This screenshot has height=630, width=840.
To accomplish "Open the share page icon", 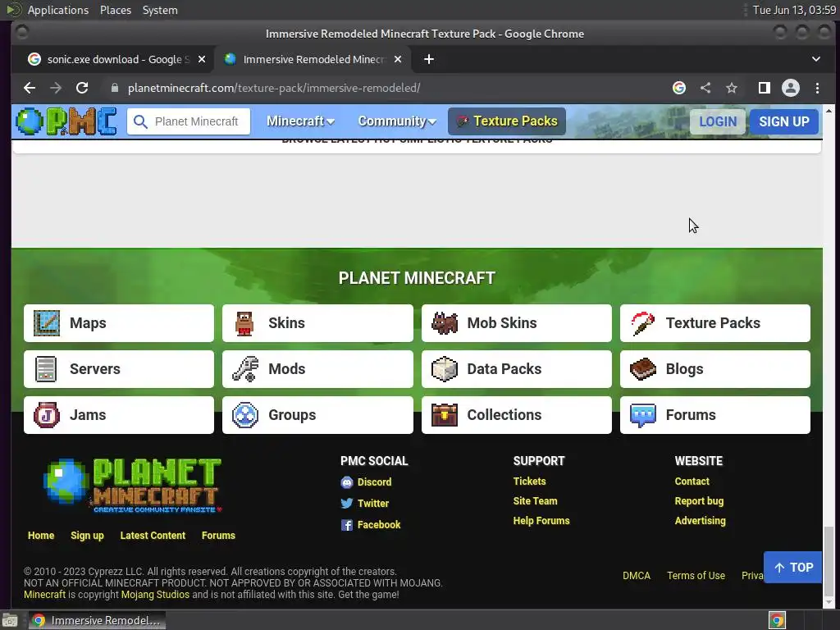I will tap(705, 88).
